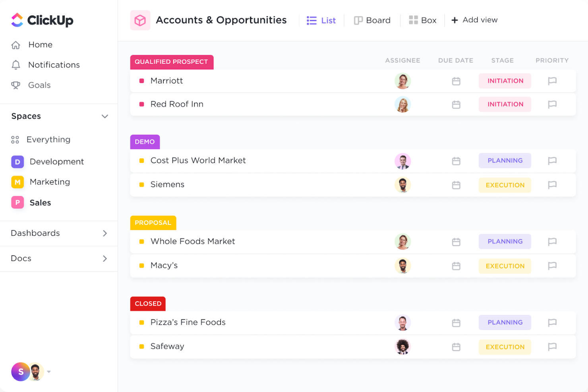
Task: Open the due date calendar for Marriott
Action: pyautogui.click(x=456, y=81)
